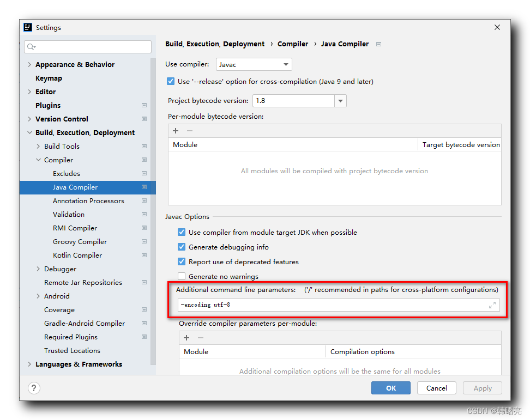
Task: Click the project-level icon beside Kotlin Compiler
Action: pyautogui.click(x=144, y=255)
